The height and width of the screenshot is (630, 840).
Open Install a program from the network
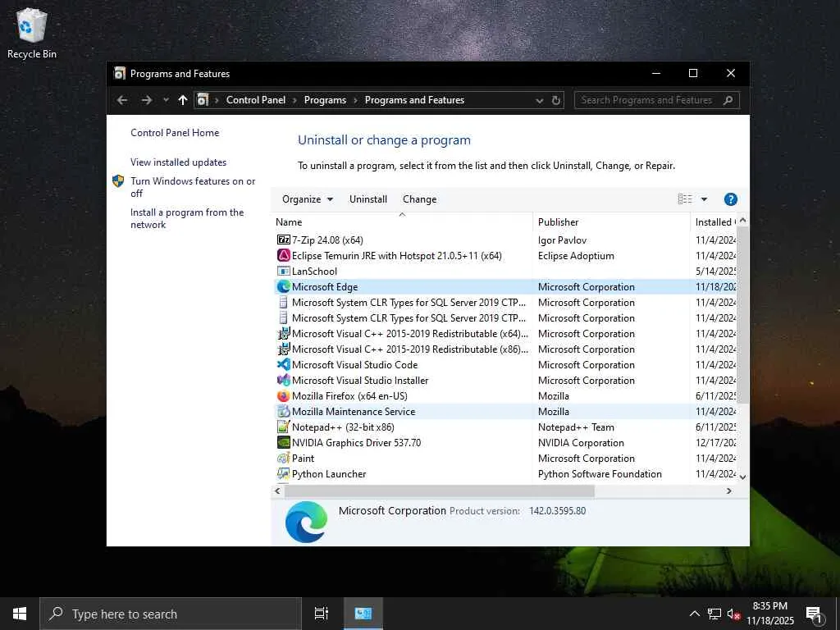click(187, 218)
